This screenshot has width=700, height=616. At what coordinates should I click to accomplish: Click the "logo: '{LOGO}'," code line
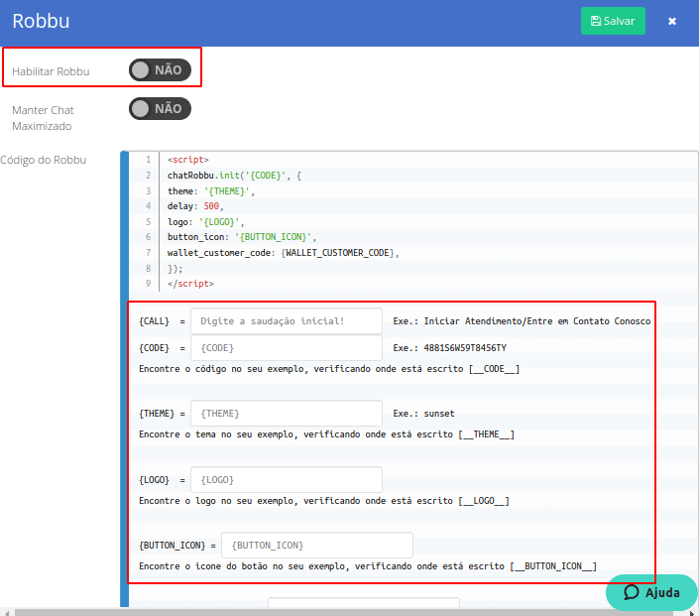[x=206, y=222]
